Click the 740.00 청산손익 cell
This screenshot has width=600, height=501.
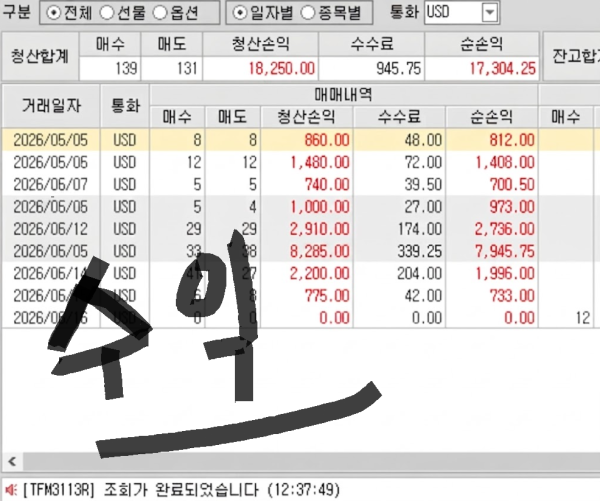(307, 184)
